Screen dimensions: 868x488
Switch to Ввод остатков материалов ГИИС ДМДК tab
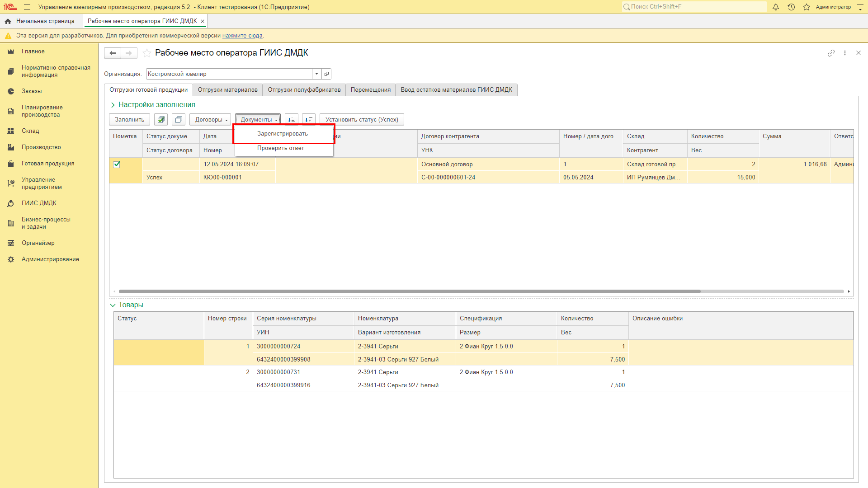click(457, 90)
